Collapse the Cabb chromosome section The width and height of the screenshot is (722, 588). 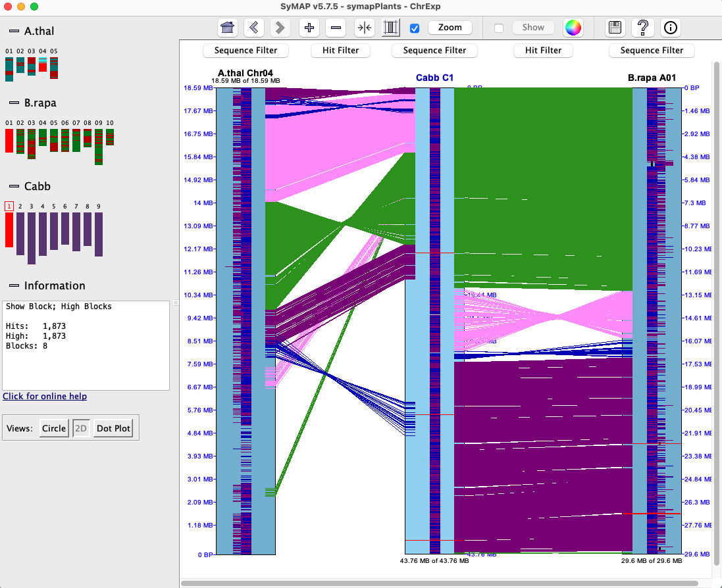[13, 187]
